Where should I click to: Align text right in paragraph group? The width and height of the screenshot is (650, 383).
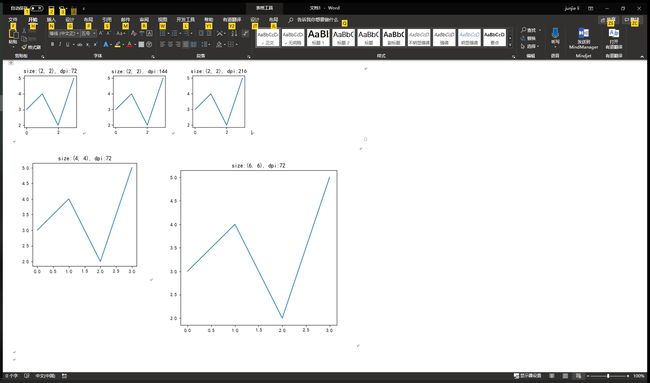178,44
